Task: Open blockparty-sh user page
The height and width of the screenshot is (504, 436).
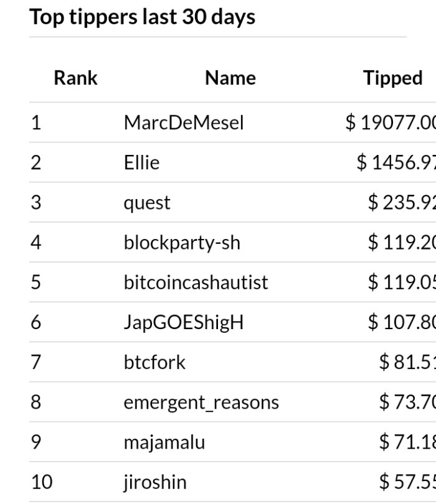Action: [x=182, y=243]
